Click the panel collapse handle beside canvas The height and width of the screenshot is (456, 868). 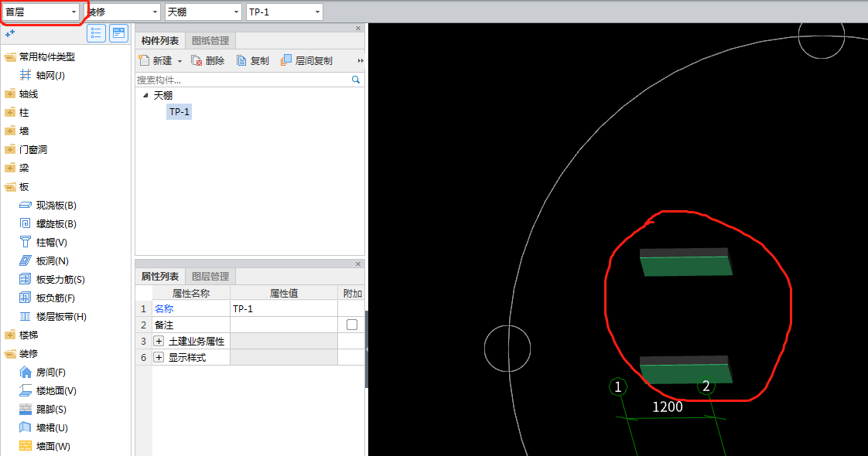click(367, 349)
